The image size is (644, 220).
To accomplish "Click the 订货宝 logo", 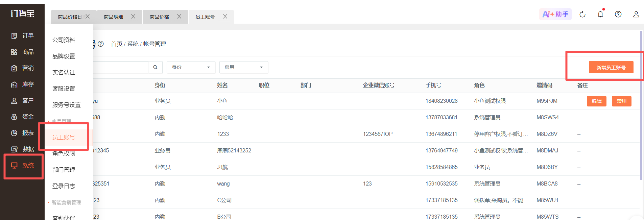I will point(22,14).
